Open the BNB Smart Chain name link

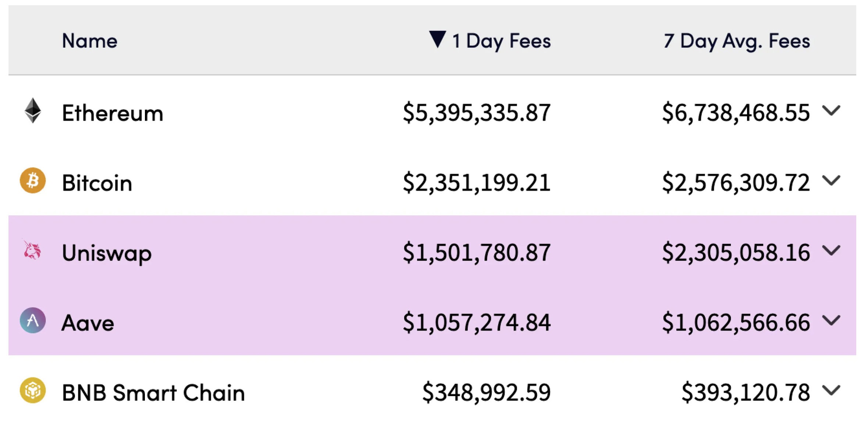coord(153,392)
